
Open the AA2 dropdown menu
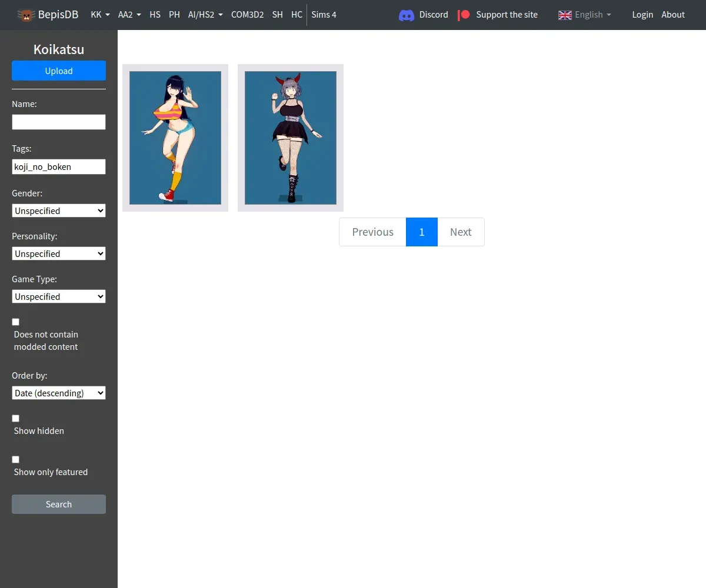(129, 15)
